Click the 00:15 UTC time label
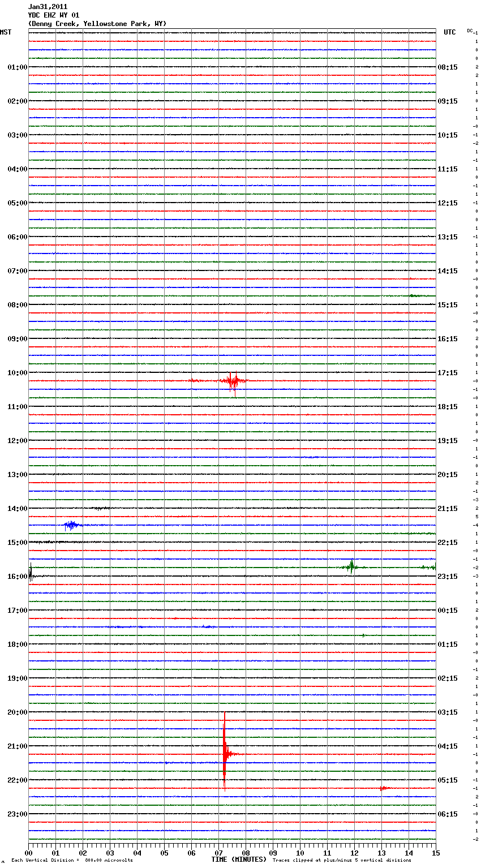This screenshot has height=868, width=481. point(448,611)
